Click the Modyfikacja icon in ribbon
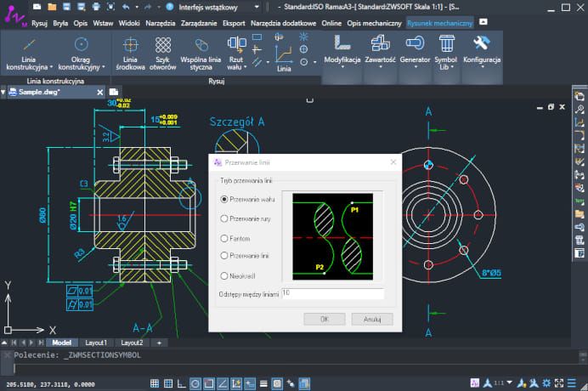The width and height of the screenshot is (588, 391). (x=342, y=44)
